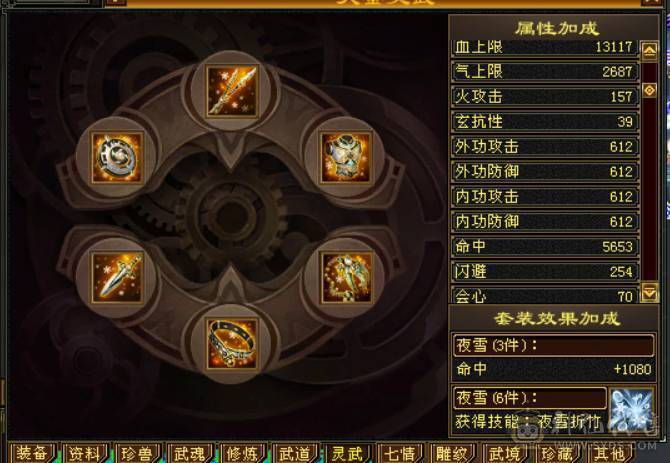
Task: Select the 命中 attribute row
Action: 545,246
